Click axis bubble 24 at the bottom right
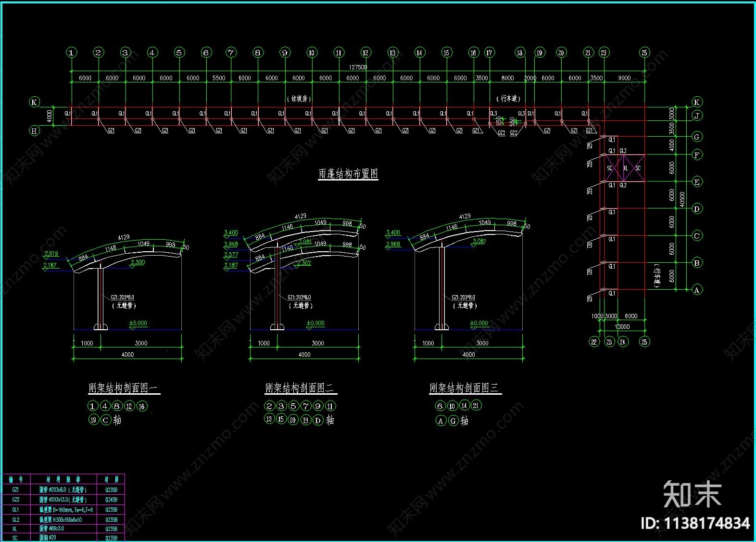 623,342
